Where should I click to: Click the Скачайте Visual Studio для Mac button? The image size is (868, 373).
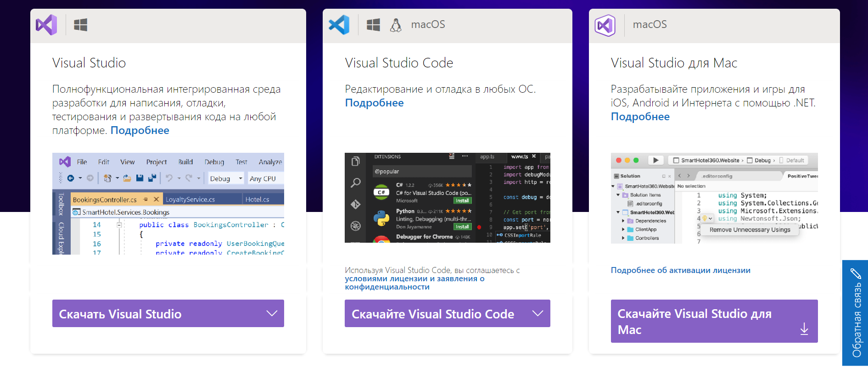(714, 321)
